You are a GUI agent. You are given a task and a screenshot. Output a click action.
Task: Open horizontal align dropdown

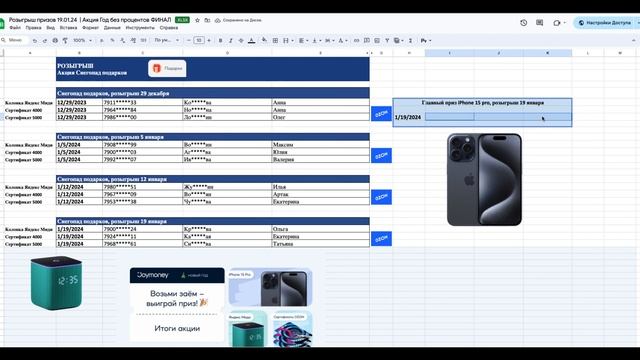(303, 40)
